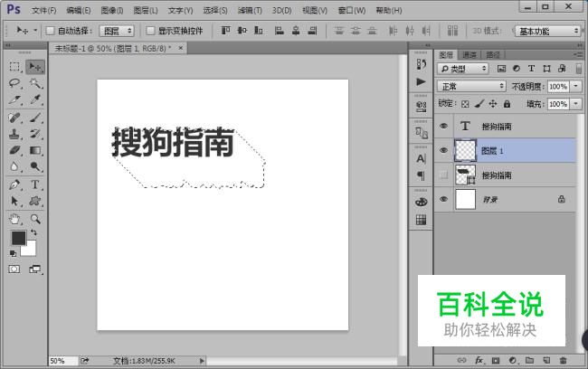Click the background color swatch

pos(30,250)
